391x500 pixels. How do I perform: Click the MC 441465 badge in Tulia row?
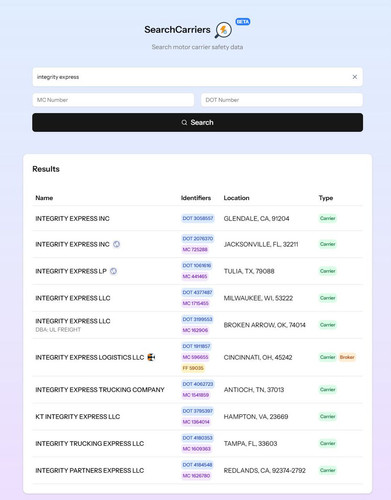point(195,277)
